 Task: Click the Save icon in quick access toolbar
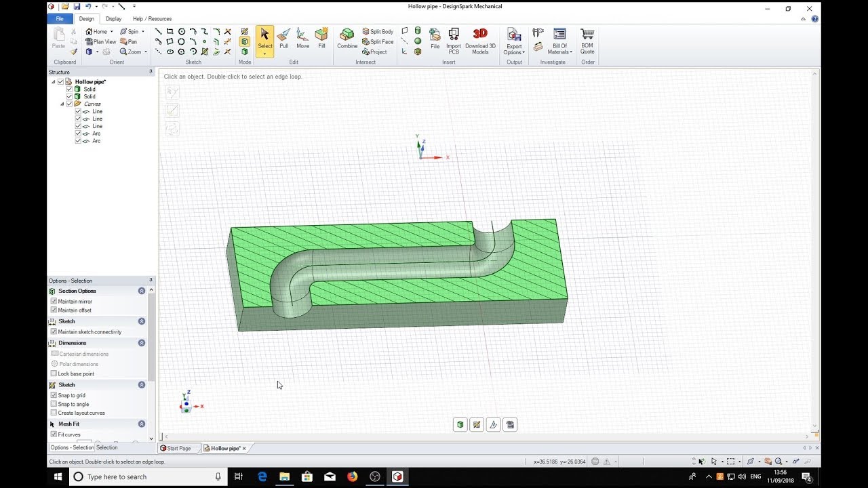(77, 7)
